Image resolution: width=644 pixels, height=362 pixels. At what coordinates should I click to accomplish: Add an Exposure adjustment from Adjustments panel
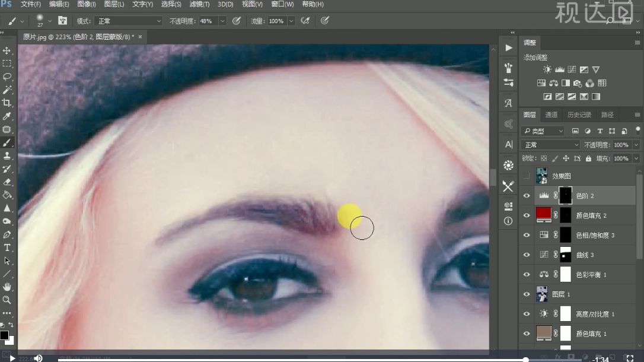pos(584,69)
